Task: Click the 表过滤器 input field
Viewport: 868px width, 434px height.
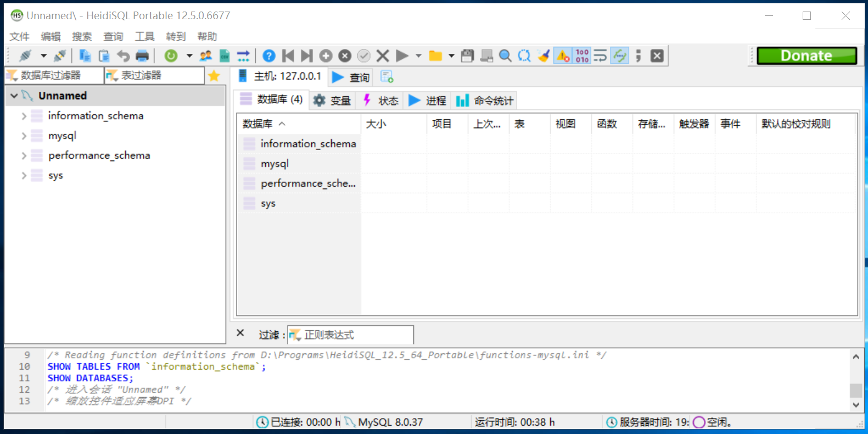Action: [x=154, y=75]
